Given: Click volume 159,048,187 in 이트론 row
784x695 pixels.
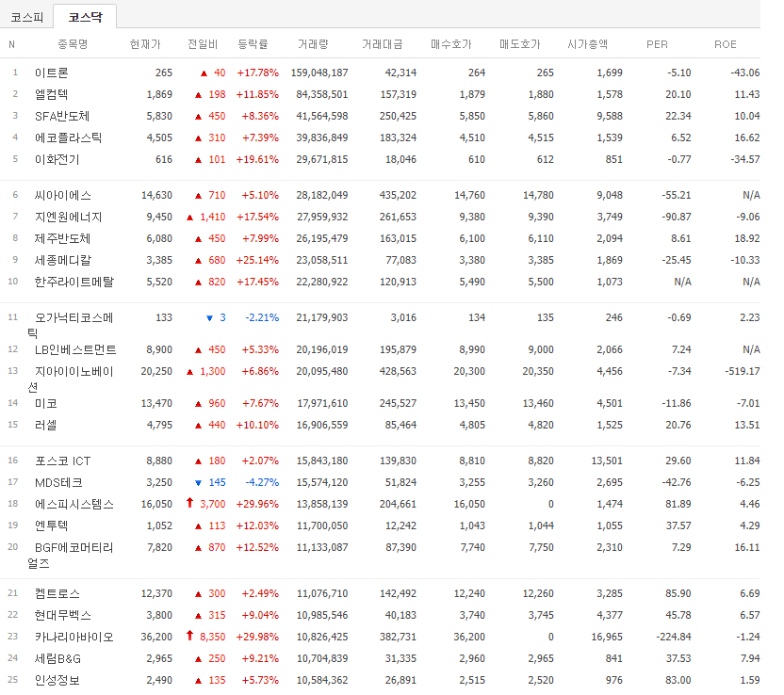Looking at the screenshot, I should point(319,73).
